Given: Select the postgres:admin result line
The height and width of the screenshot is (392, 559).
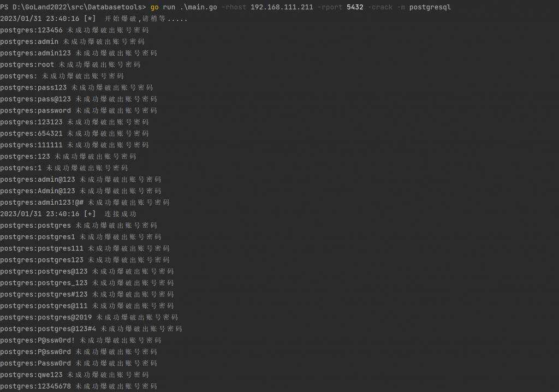Looking at the screenshot, I should 72,41.
